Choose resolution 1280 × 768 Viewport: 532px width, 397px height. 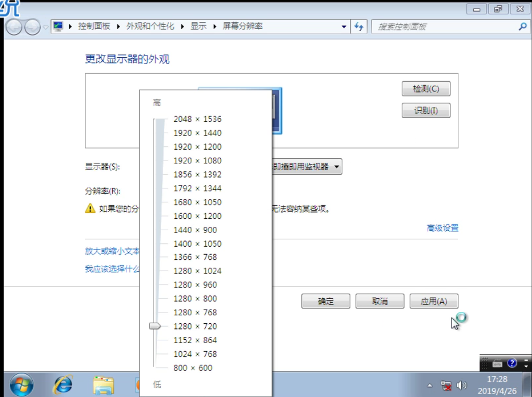click(x=195, y=312)
